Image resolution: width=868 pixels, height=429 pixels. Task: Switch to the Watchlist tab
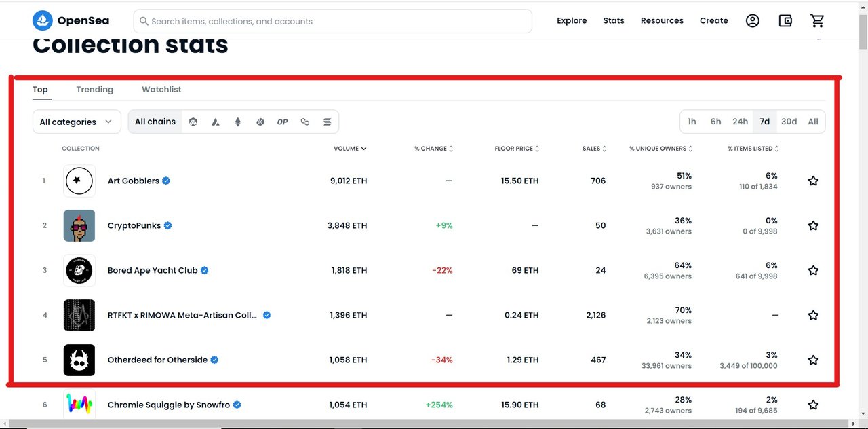[161, 90]
